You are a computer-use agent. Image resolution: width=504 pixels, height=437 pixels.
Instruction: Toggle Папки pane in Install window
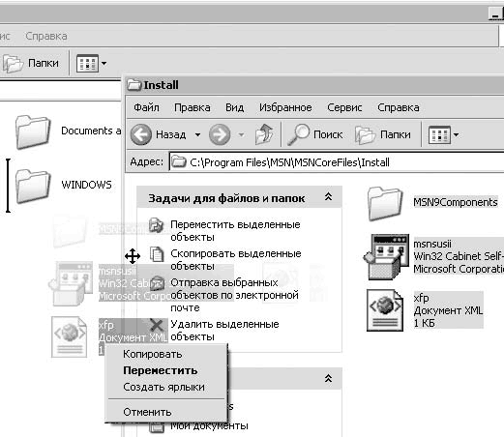[x=383, y=134]
